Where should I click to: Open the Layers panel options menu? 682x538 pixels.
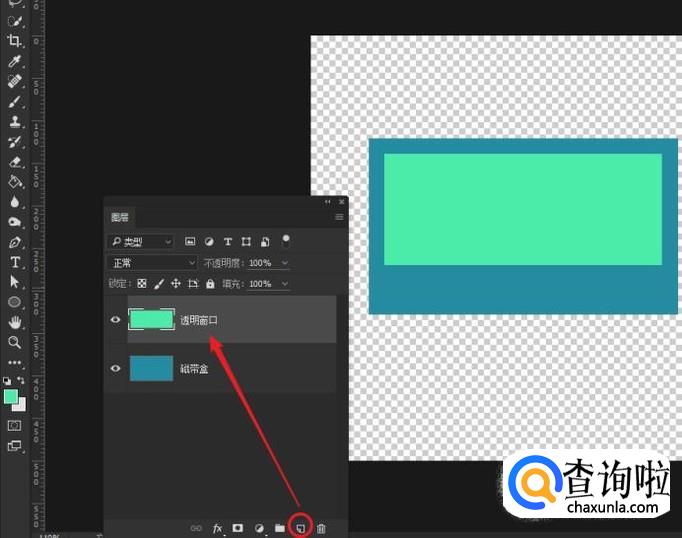[339, 217]
